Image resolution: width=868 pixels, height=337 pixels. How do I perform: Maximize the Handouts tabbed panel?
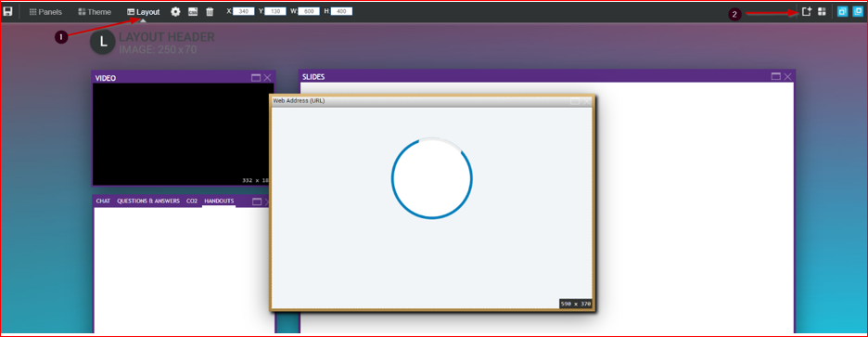[256, 201]
